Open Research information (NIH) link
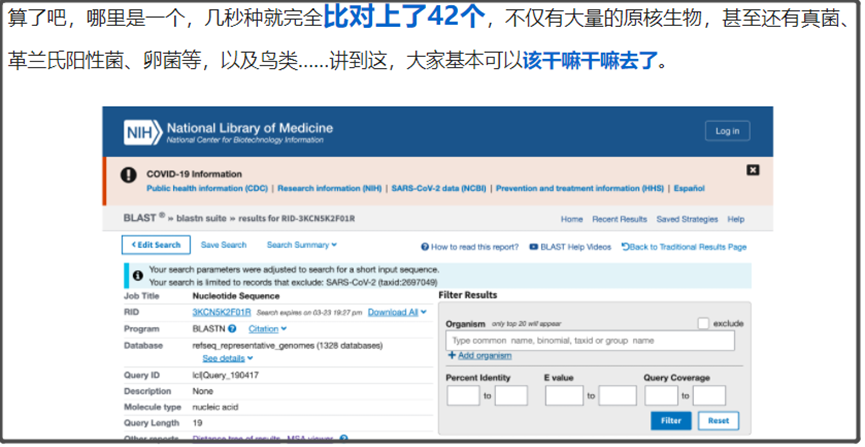Viewport: 865px width, 447px height. tap(329, 188)
